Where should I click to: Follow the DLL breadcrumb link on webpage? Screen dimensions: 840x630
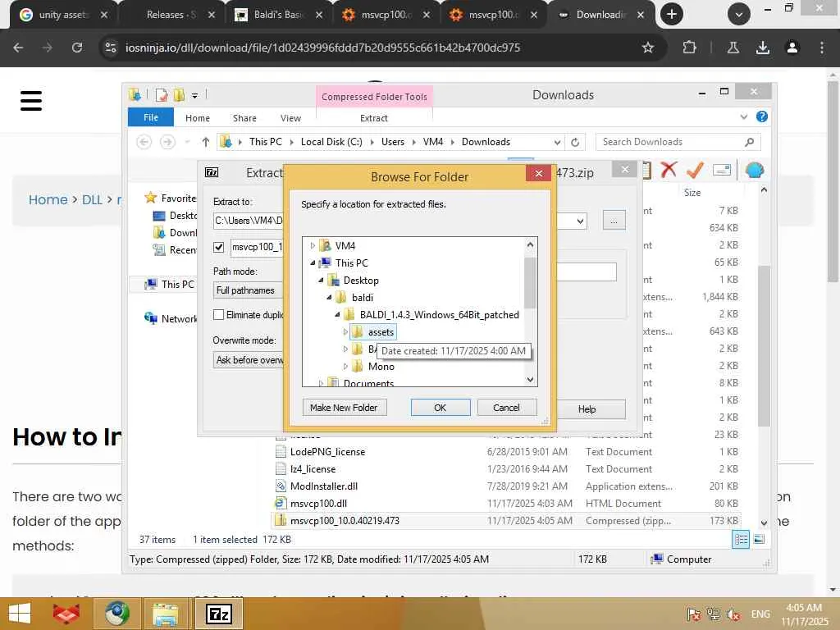coord(92,200)
